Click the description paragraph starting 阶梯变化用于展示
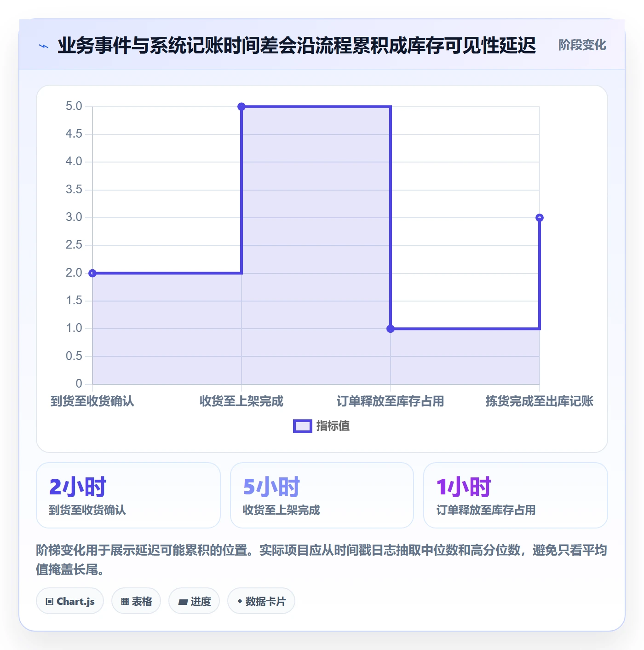The height and width of the screenshot is (650, 644). click(322, 560)
